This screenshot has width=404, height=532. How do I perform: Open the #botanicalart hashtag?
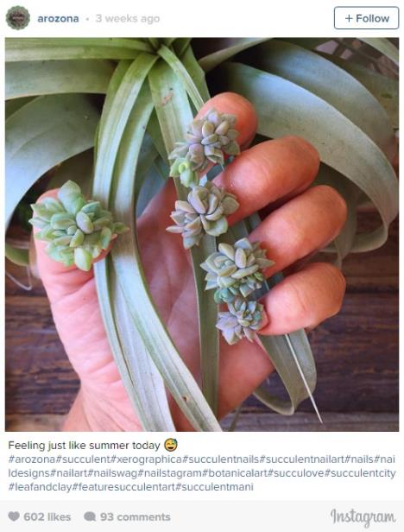(x=235, y=473)
